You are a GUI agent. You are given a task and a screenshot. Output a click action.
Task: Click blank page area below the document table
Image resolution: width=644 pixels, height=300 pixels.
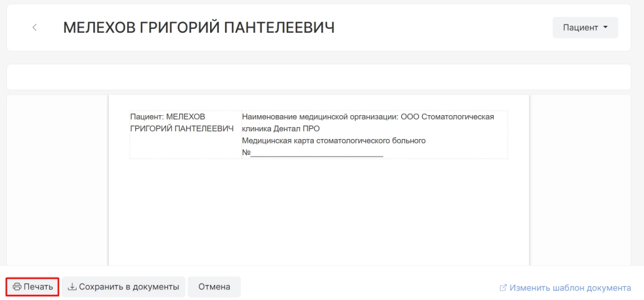(318, 214)
